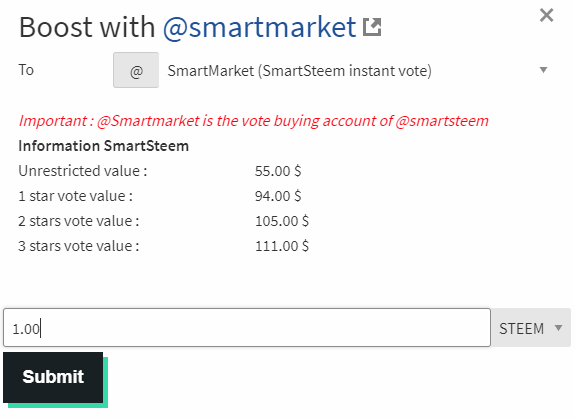
Task: Click the 3 stars vote value label
Action: (x=79, y=246)
